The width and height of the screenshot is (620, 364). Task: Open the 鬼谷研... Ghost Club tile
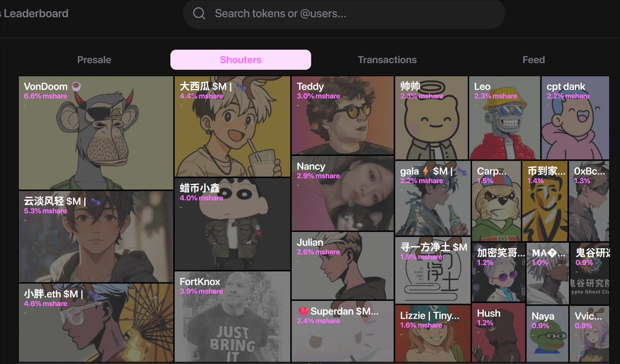590,274
